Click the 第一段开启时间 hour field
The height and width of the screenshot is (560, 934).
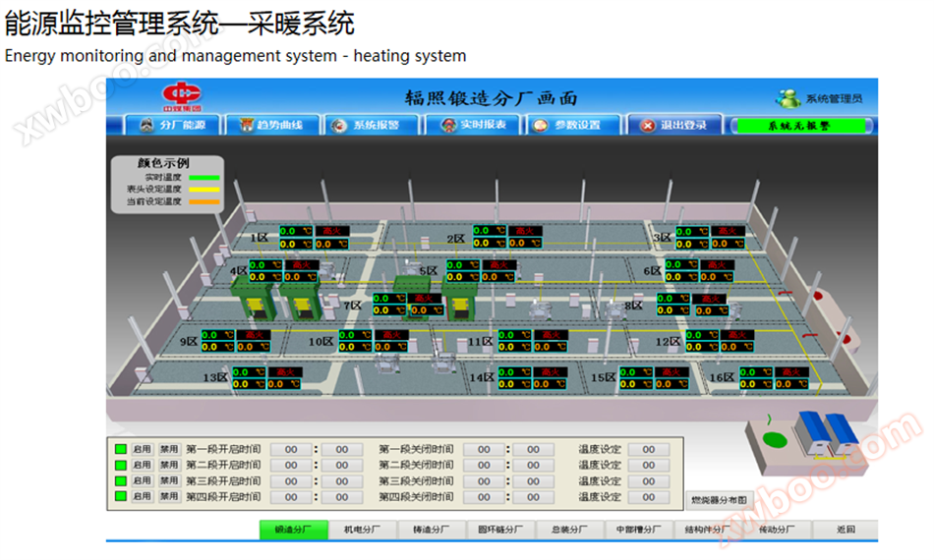291,449
